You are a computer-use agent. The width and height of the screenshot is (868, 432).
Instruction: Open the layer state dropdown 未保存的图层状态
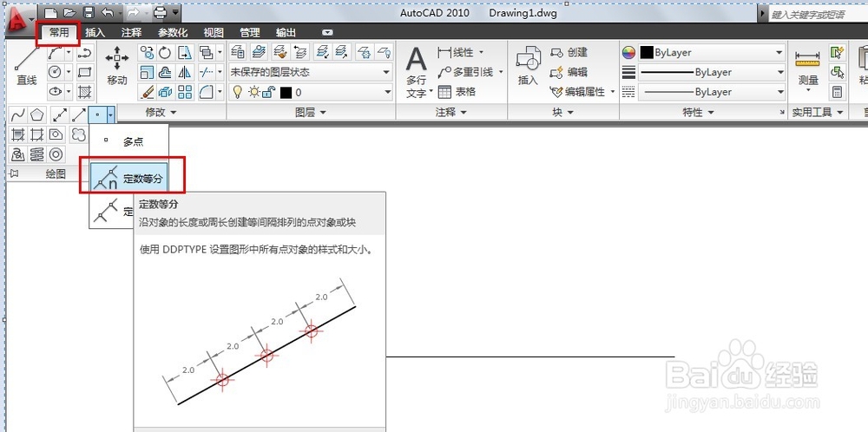311,73
